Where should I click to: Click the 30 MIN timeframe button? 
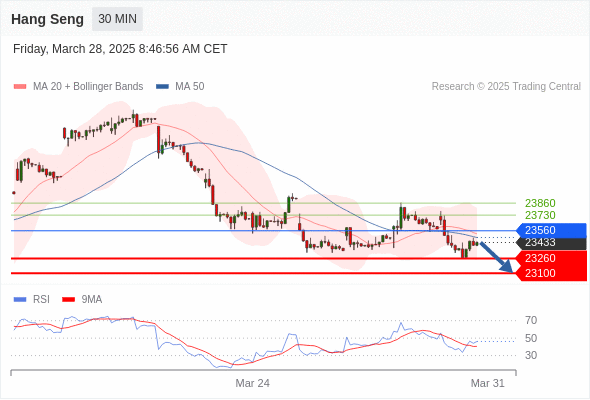pyautogui.click(x=117, y=19)
